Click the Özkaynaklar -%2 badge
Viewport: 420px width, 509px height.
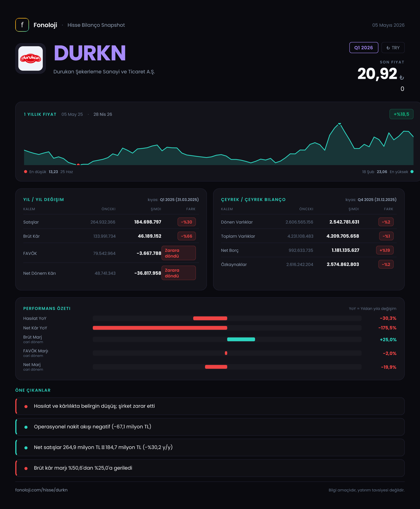point(386,264)
